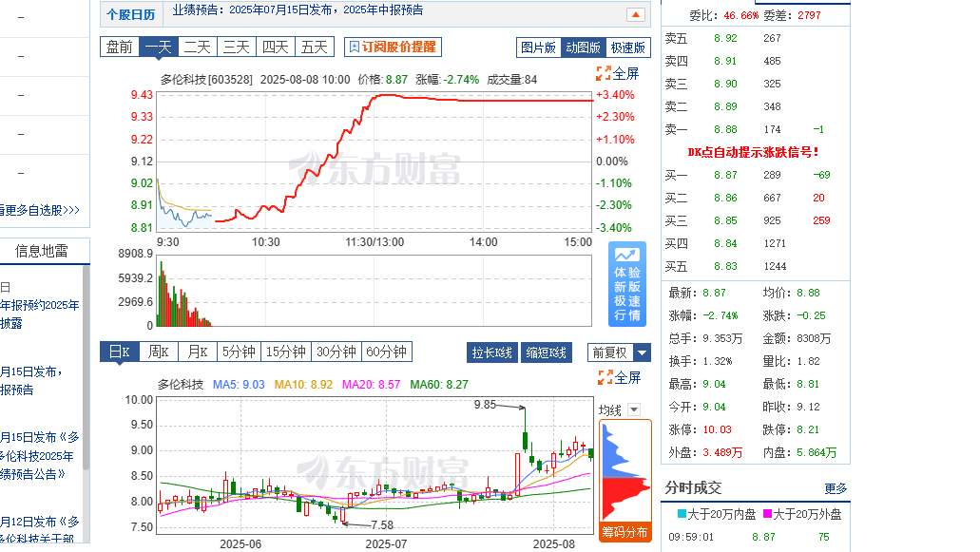Open the 信息地雷 panel header

pos(41,251)
